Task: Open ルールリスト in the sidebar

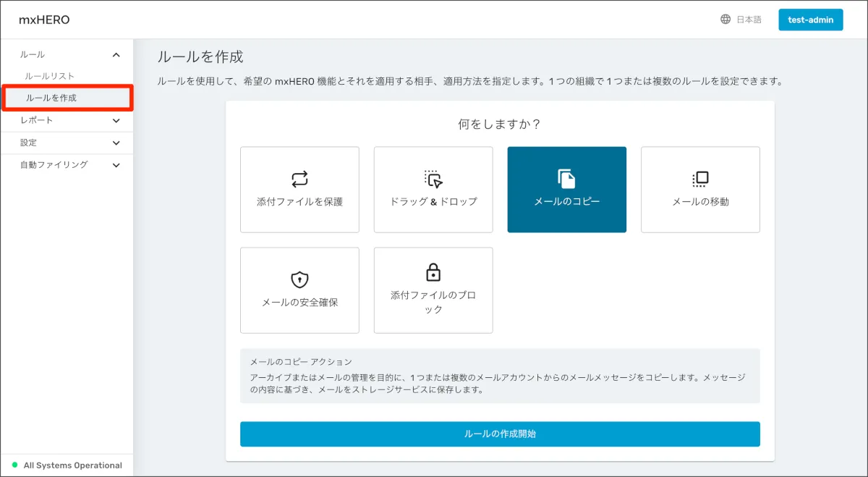Action: click(x=50, y=76)
